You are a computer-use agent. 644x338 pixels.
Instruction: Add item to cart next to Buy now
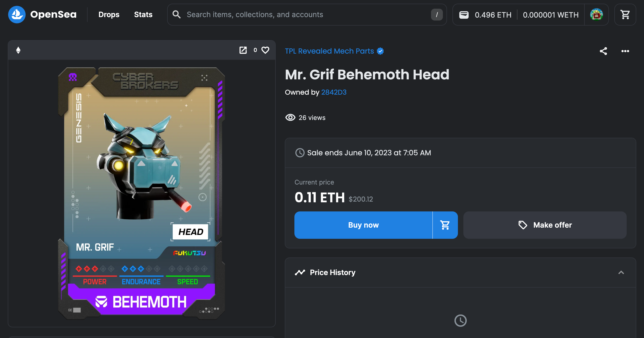(445, 225)
